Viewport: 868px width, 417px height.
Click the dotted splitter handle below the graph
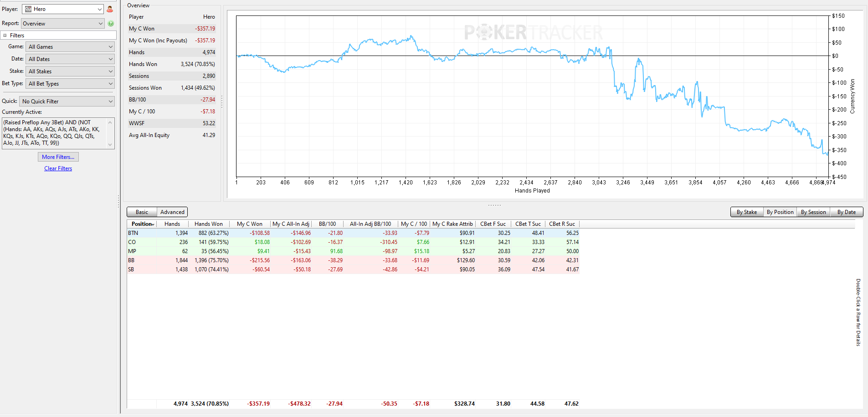(494, 205)
